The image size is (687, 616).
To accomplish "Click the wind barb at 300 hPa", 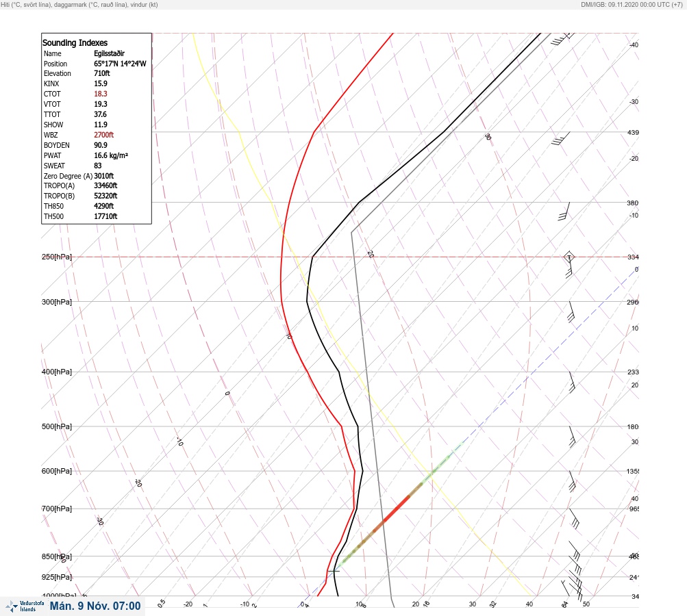I will 571,311.
